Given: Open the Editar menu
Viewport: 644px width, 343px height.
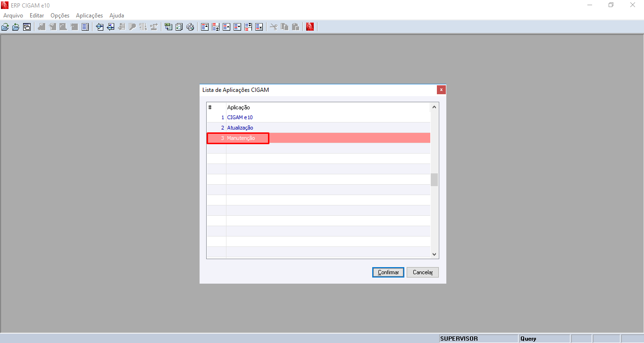Looking at the screenshot, I should (x=37, y=16).
